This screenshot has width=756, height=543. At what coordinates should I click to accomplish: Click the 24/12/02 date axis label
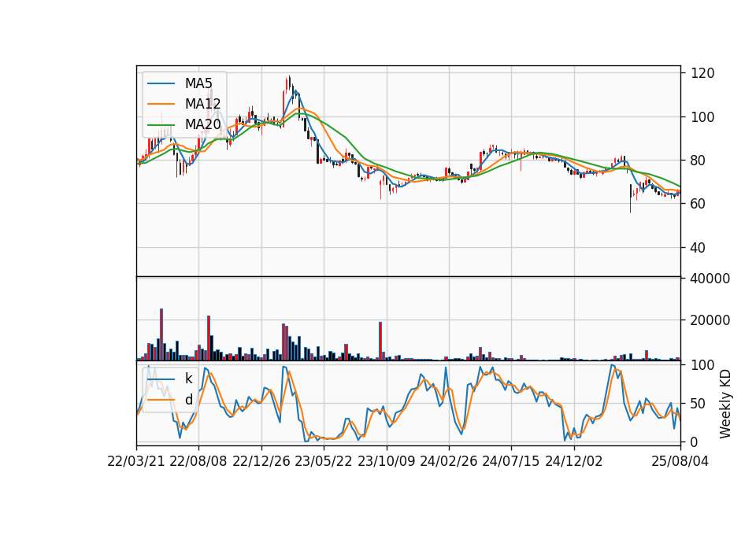574,461
